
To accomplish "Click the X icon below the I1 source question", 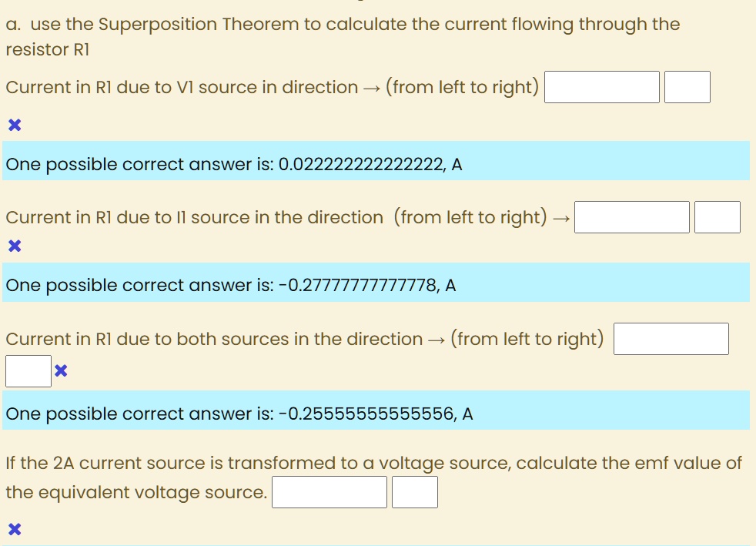I will tap(14, 246).
